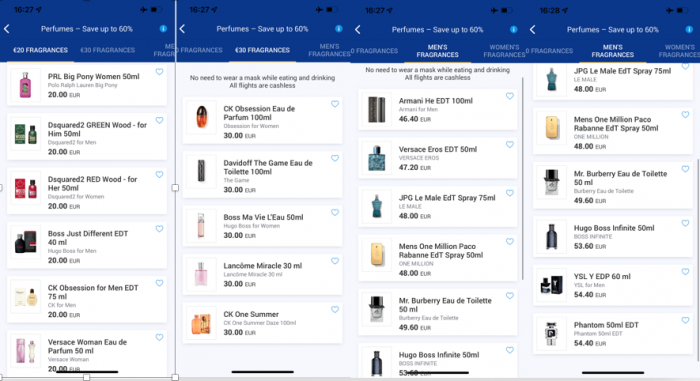Favorite the PRL Big Pony Women heart
Image resolution: width=700 pixels, height=381 pixels.
click(x=159, y=71)
